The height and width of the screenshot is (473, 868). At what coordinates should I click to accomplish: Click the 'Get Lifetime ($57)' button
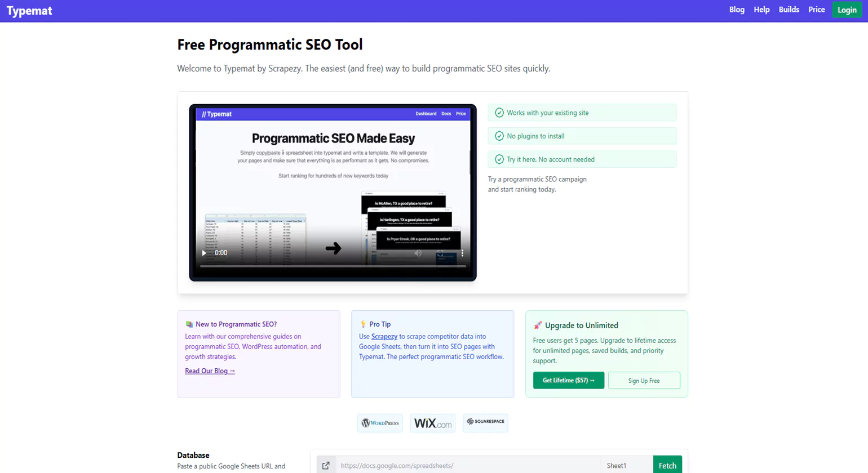568,381
